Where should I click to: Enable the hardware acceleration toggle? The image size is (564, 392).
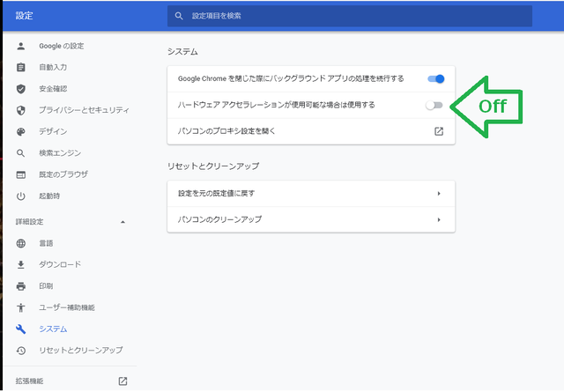pos(434,105)
